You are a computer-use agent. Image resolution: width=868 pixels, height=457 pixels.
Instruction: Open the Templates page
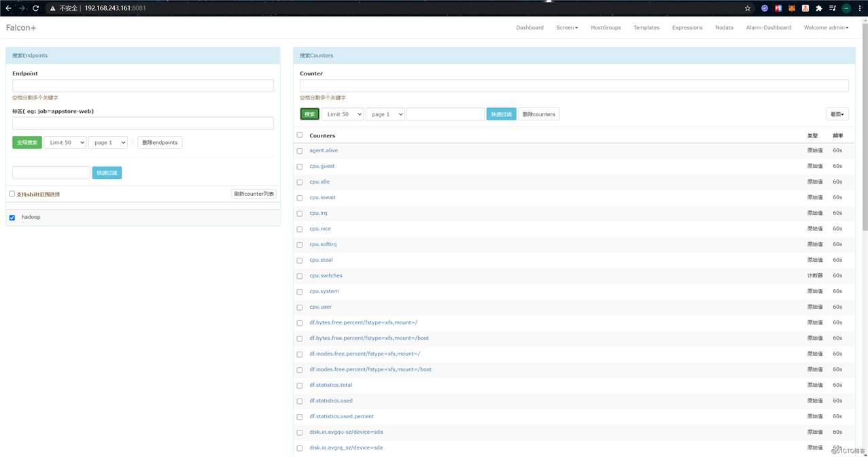click(646, 28)
